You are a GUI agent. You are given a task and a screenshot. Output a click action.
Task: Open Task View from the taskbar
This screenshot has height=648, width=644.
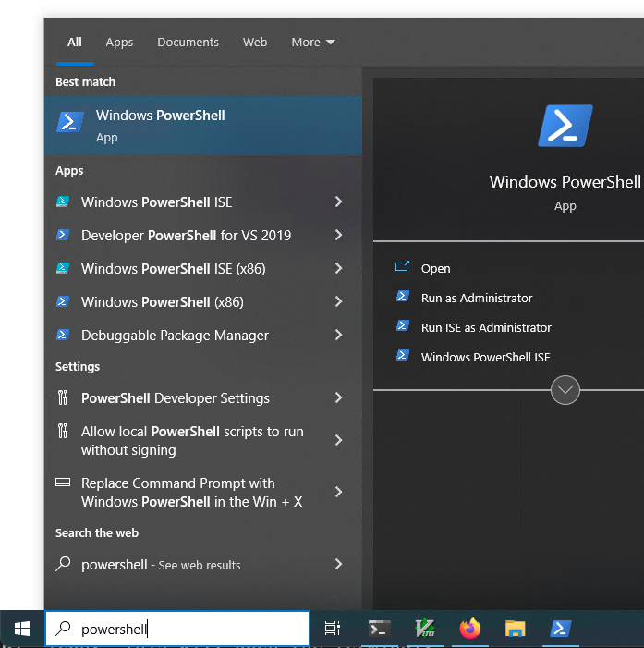(332, 629)
